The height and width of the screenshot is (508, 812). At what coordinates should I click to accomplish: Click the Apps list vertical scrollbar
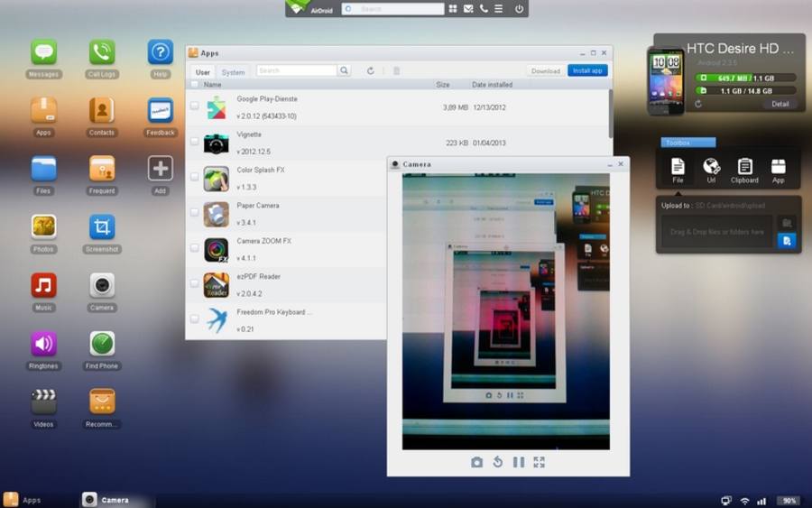611,114
